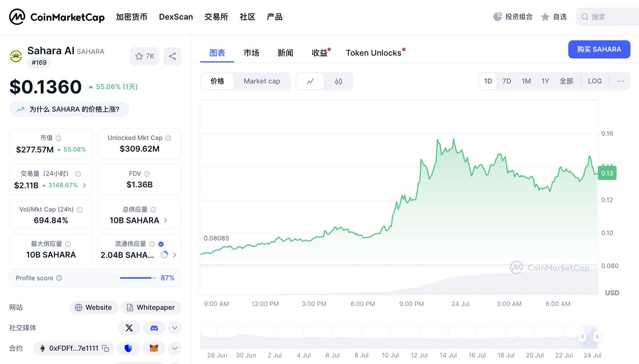Expand the 交易量 (24小时) details arrow
Image resolution: width=639 pixels, height=364 pixels.
tap(84, 185)
